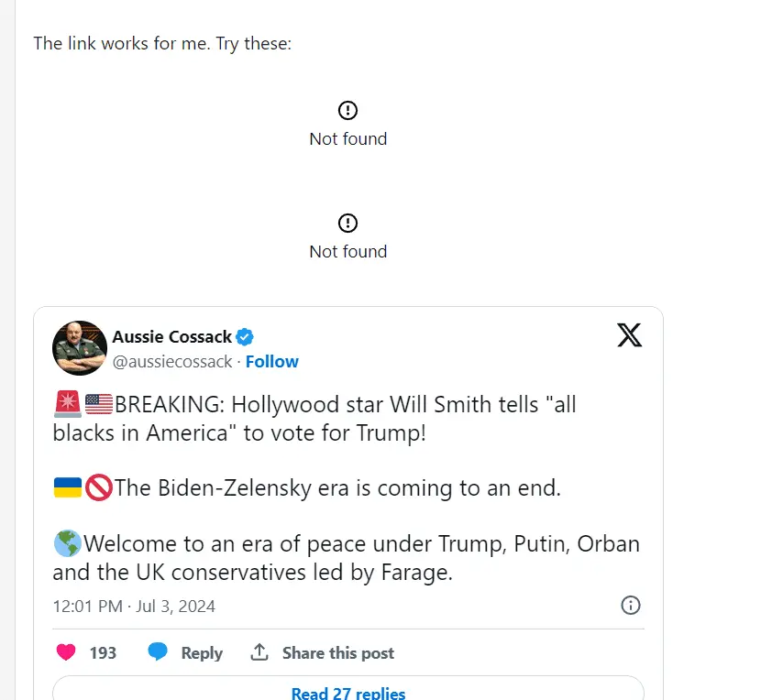This screenshot has width=772, height=700.
Task: Click the Follow link
Action: (271, 362)
